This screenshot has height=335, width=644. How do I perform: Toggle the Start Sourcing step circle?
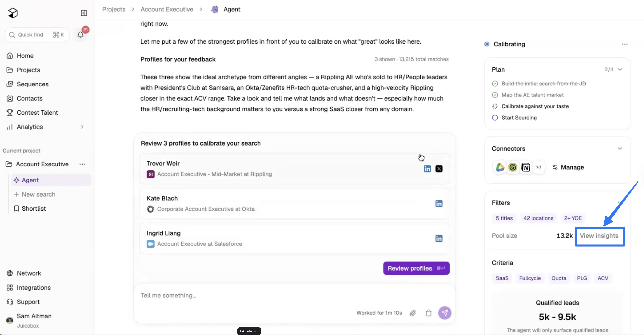coord(495,118)
